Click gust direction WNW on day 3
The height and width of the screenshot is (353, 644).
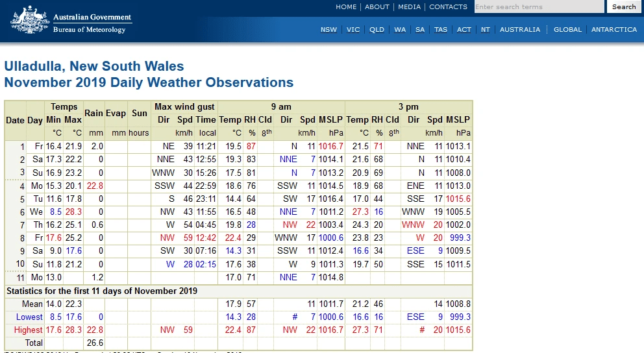[163, 173]
